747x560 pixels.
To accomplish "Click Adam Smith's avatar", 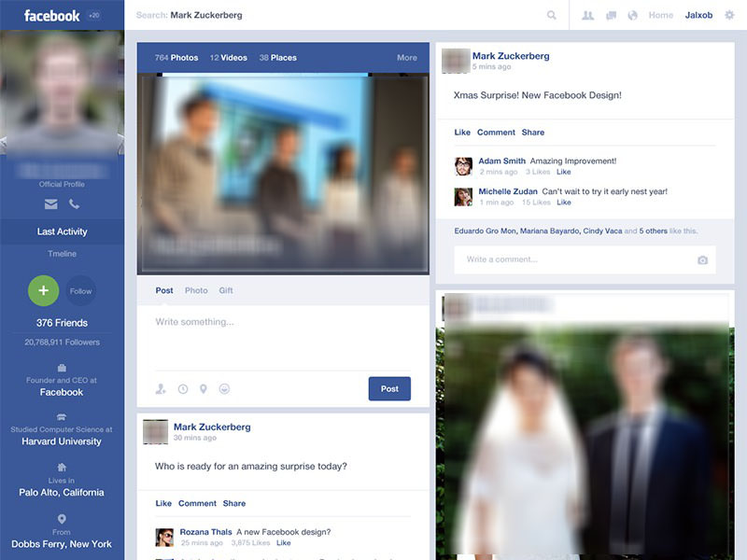I will 463,166.
